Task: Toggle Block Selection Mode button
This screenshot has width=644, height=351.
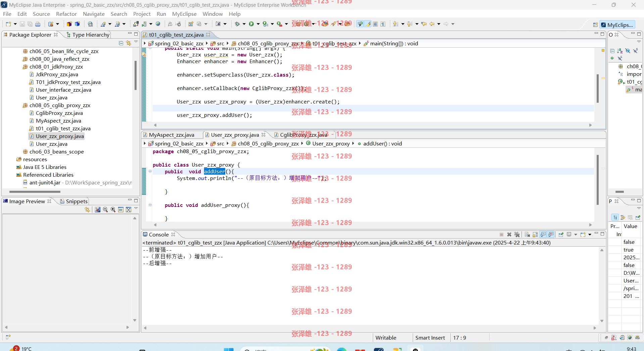Action: tap(376, 24)
